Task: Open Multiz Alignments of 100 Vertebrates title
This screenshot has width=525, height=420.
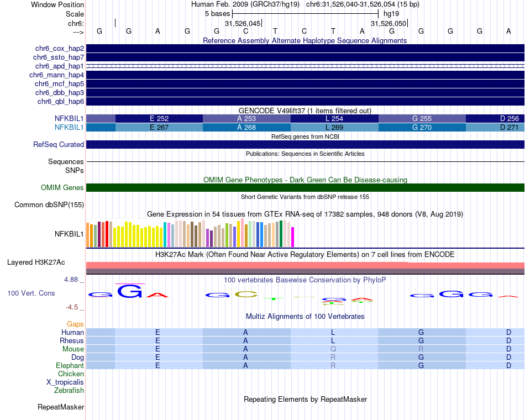Action: coord(305,317)
